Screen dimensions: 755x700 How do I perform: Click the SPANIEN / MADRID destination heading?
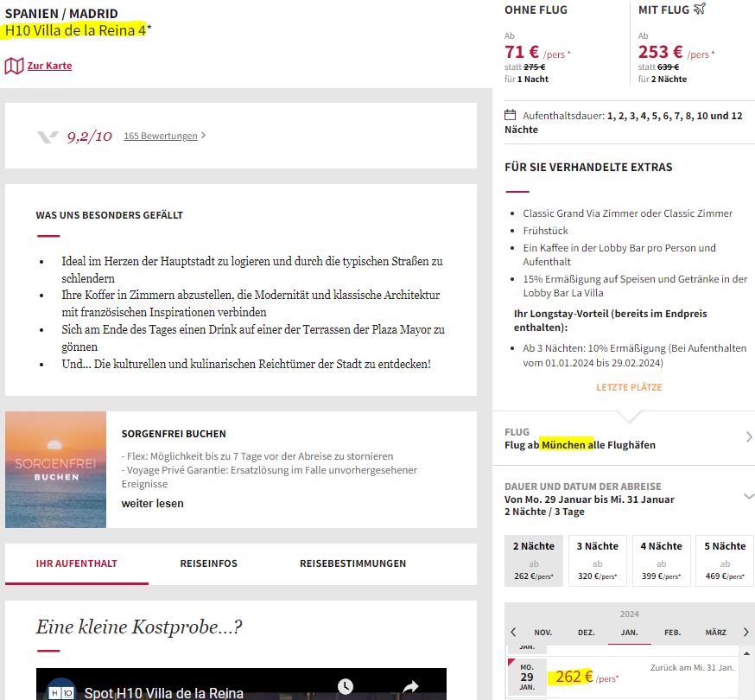click(61, 14)
